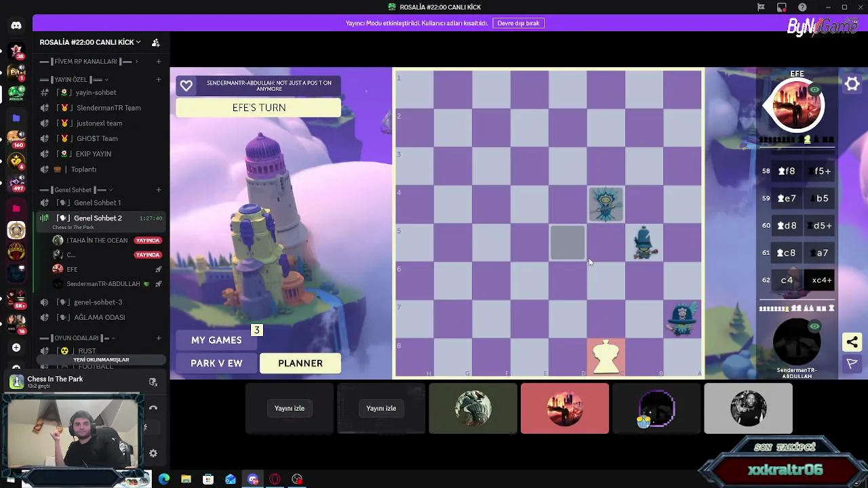
Task: Open PLANNER tab
Action: coord(300,363)
